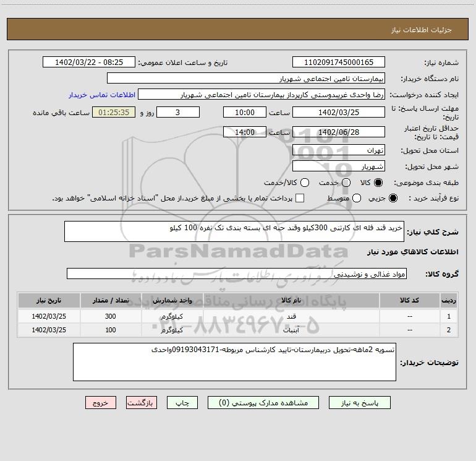This screenshot has height=461, width=476.
Task: Click the response deadline date 1402/03/25 field
Action: pyautogui.click(x=339, y=112)
